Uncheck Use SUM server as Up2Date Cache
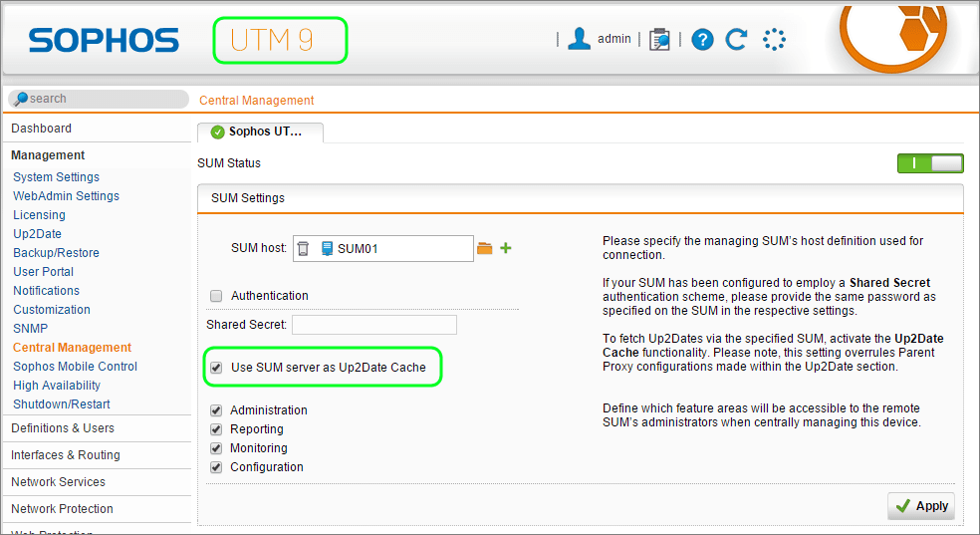Viewport: 980px width, 535px height. point(216,368)
